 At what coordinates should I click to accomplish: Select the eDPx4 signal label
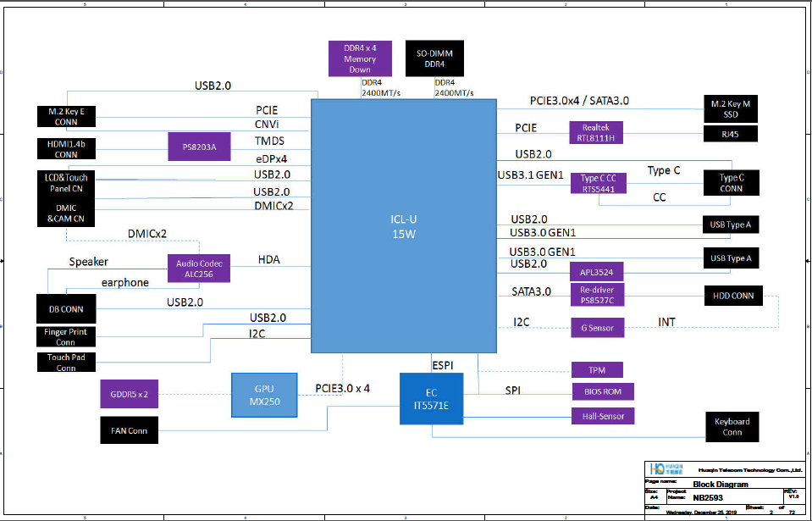(x=271, y=159)
